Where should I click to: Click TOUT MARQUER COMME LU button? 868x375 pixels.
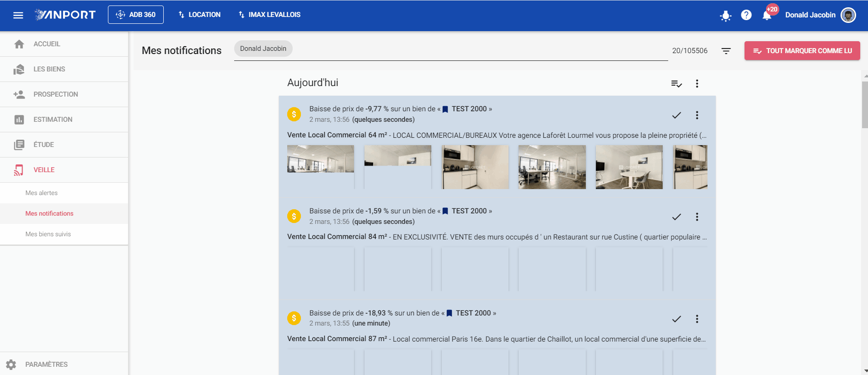click(802, 51)
